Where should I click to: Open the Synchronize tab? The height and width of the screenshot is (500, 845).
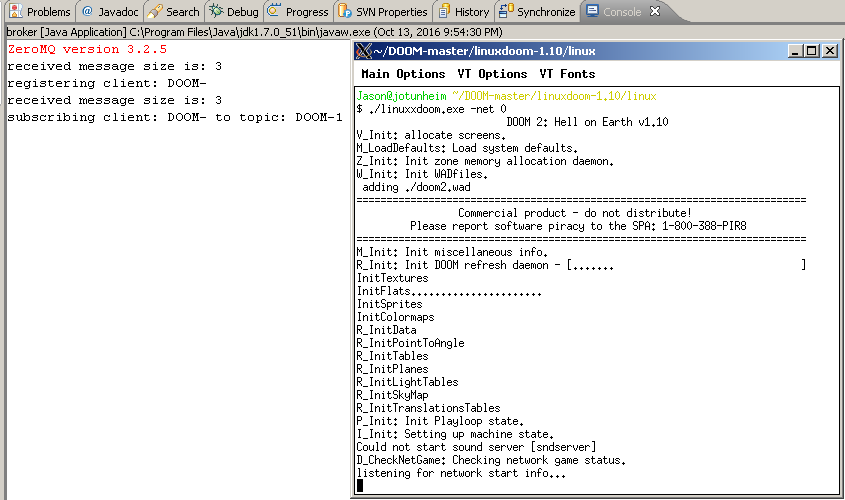tap(537, 11)
